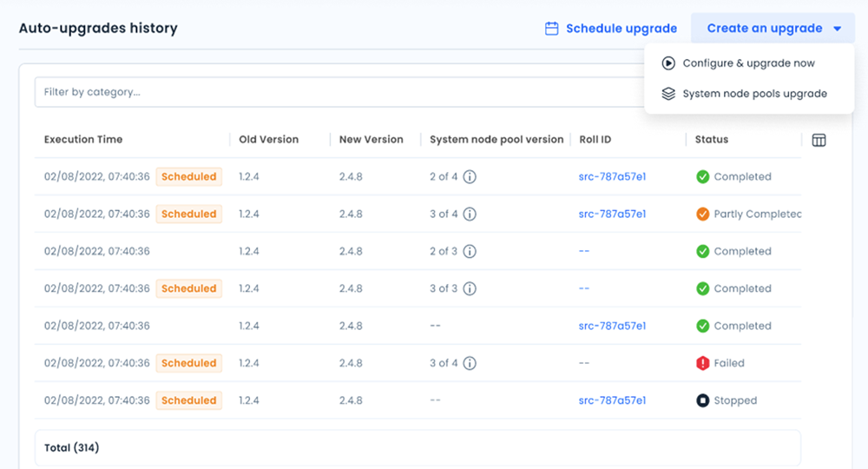Click the Scheduled badge in the Failed row
The image size is (868, 469).
[188, 364]
